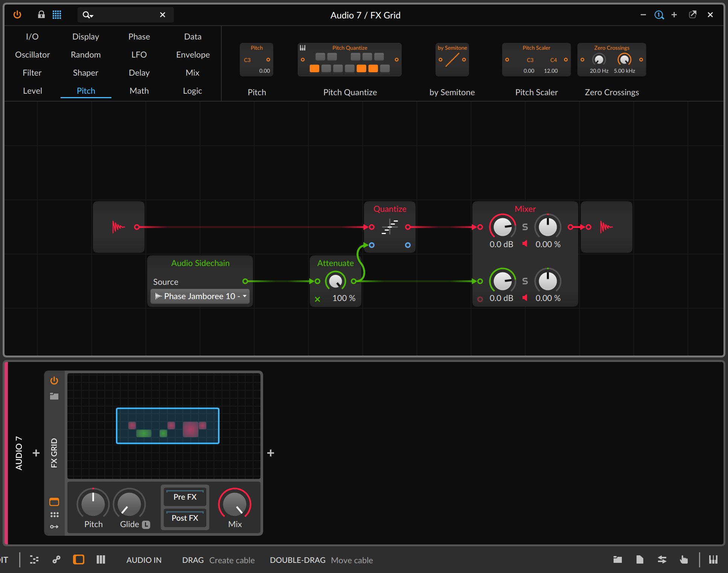Open modulation routing arrow icon on FX Grid device
The height and width of the screenshot is (573, 728).
point(54,527)
